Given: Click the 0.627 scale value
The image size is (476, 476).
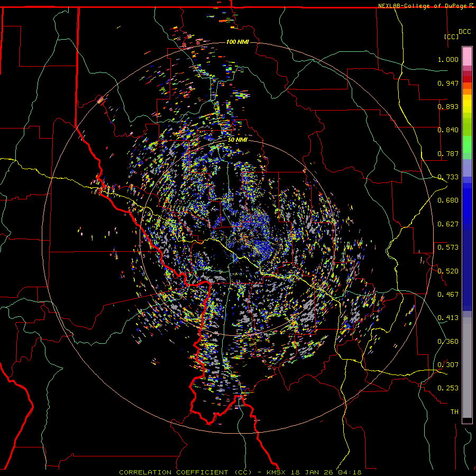Looking at the screenshot, I should (x=448, y=224).
